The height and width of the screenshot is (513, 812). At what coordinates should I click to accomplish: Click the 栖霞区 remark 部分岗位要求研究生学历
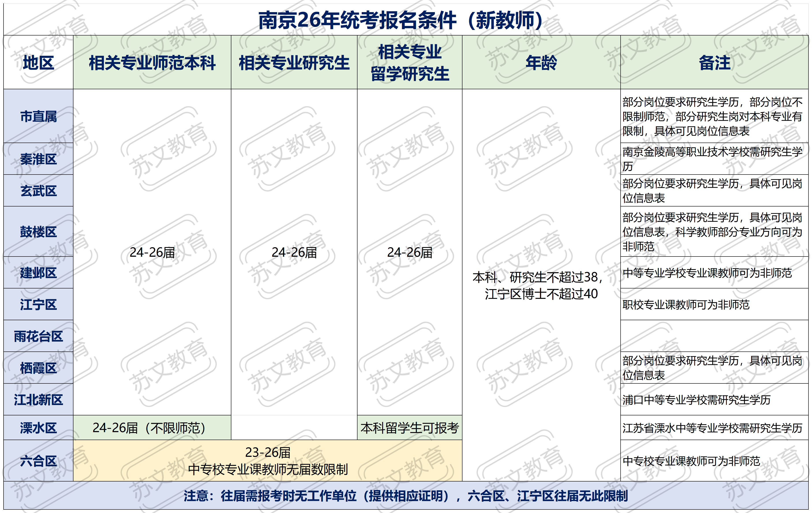click(x=715, y=368)
